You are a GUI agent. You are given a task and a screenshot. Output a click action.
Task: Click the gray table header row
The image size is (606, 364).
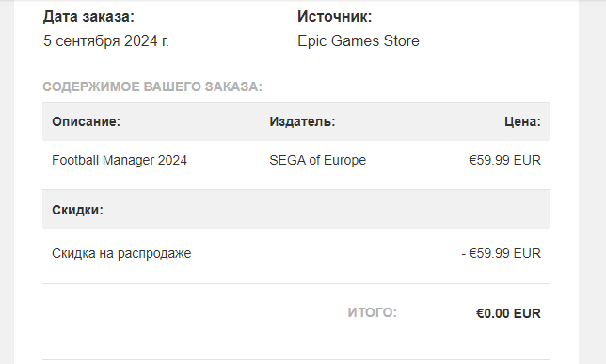tap(296, 121)
